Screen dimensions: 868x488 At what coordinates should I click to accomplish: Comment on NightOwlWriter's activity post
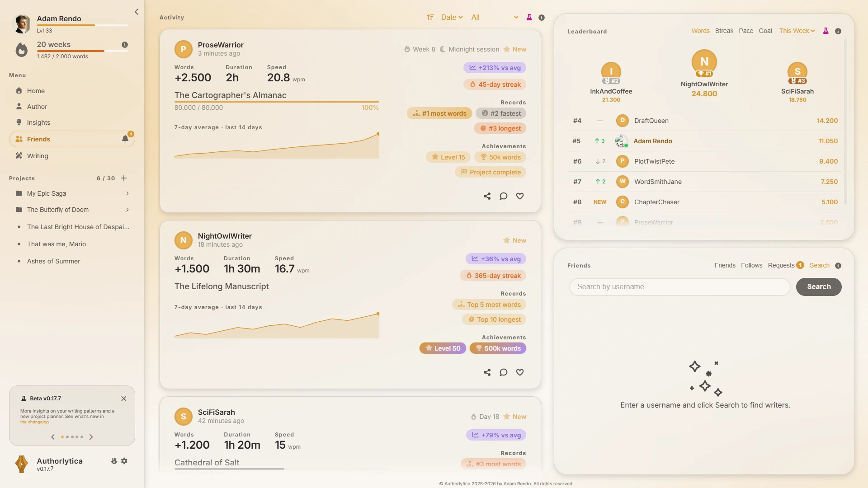click(x=503, y=372)
